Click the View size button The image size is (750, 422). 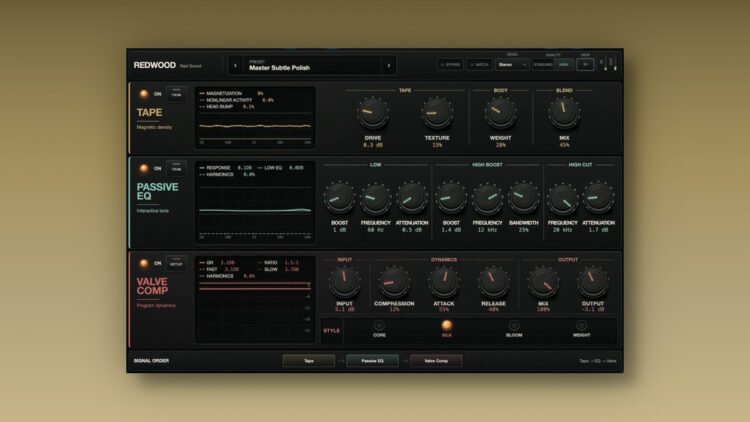[x=585, y=65]
